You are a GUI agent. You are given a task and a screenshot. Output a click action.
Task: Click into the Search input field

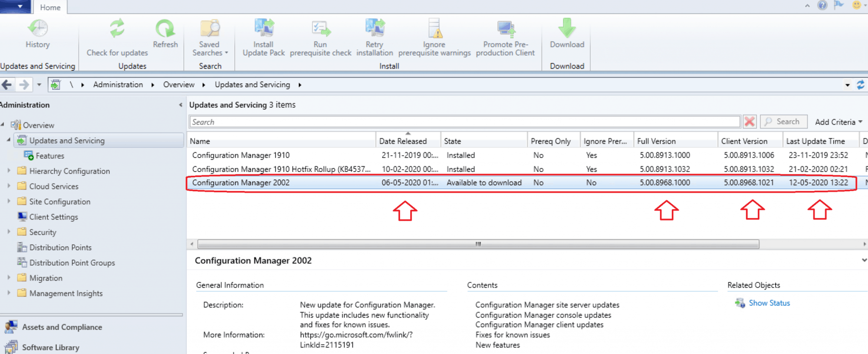(464, 122)
